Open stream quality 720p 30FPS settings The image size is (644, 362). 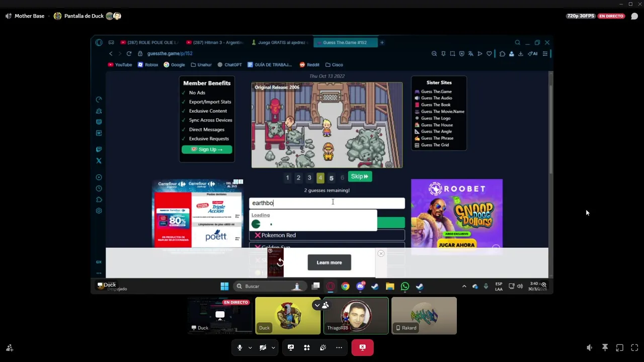coord(581,16)
